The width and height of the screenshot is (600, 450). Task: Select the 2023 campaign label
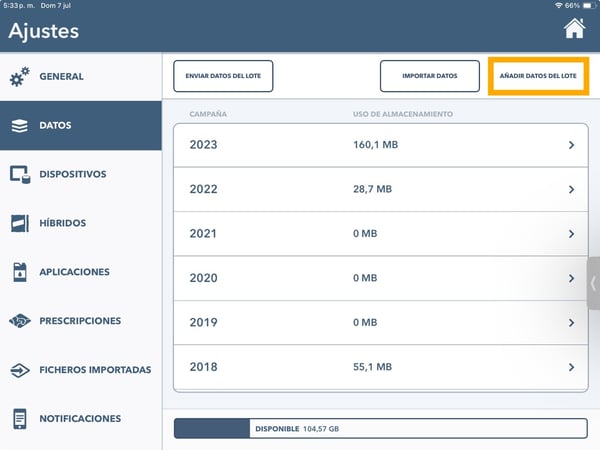(203, 145)
